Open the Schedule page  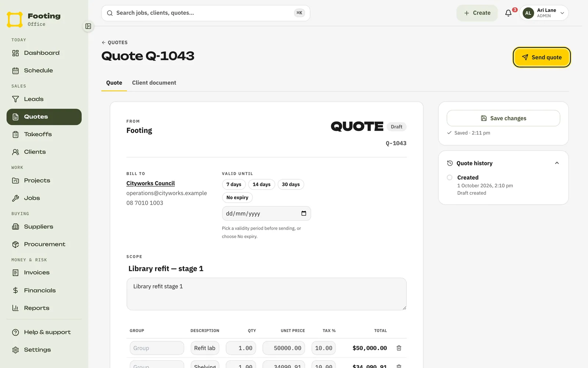44,71
